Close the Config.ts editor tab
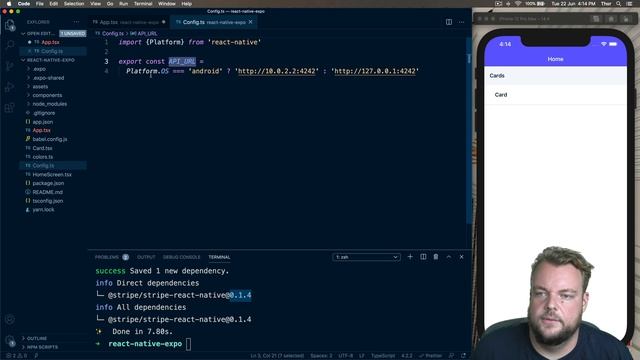 [x=251, y=22]
